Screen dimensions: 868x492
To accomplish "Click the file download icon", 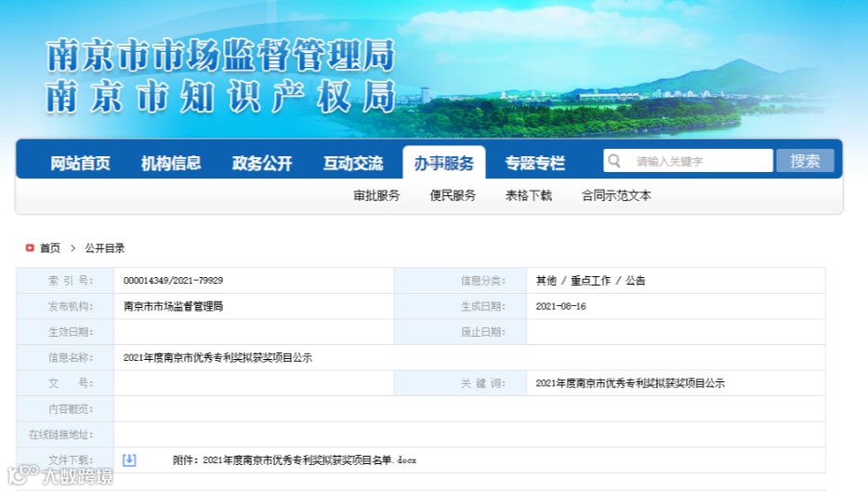I will tap(129, 459).
